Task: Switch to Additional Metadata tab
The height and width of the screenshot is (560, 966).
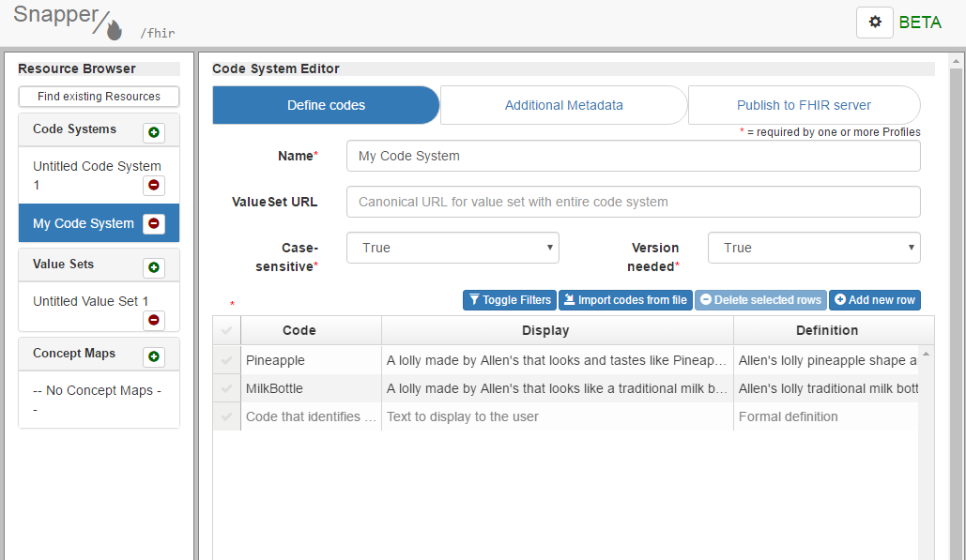Action: pyautogui.click(x=563, y=105)
